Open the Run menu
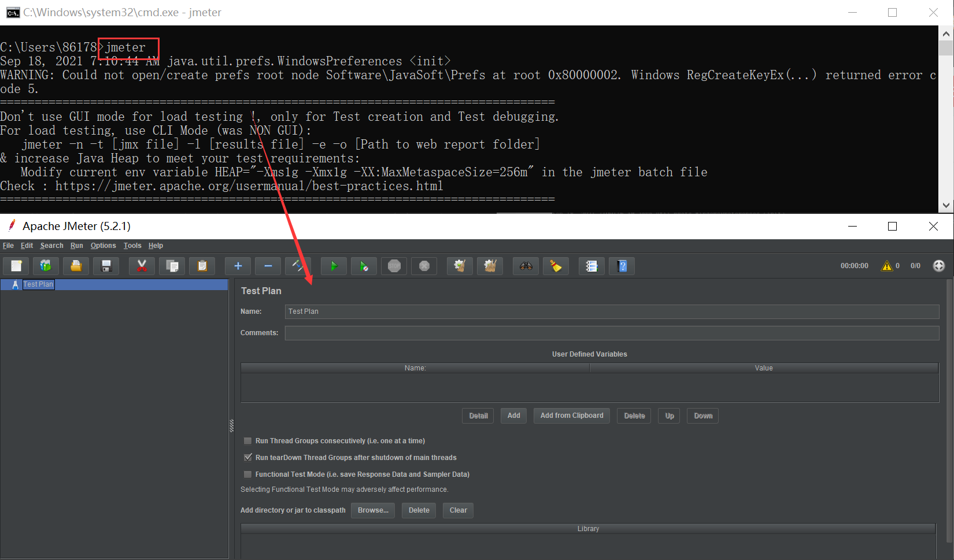 pos(77,246)
